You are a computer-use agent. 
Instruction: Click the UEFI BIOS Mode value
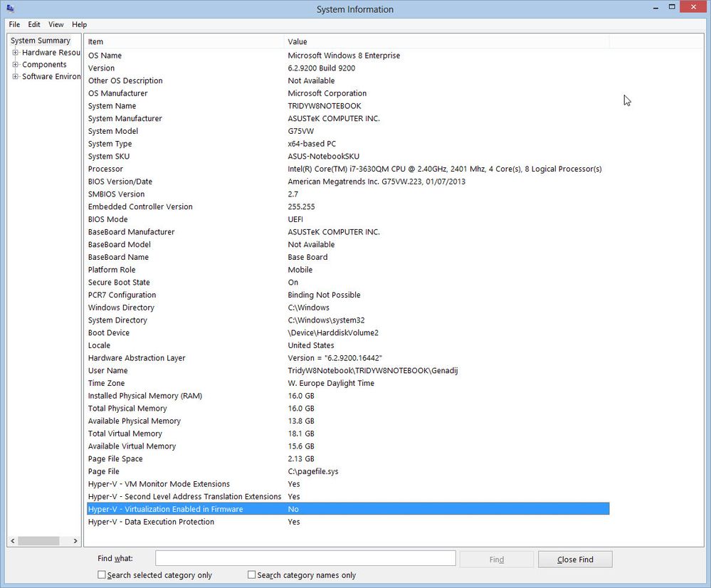(x=295, y=219)
